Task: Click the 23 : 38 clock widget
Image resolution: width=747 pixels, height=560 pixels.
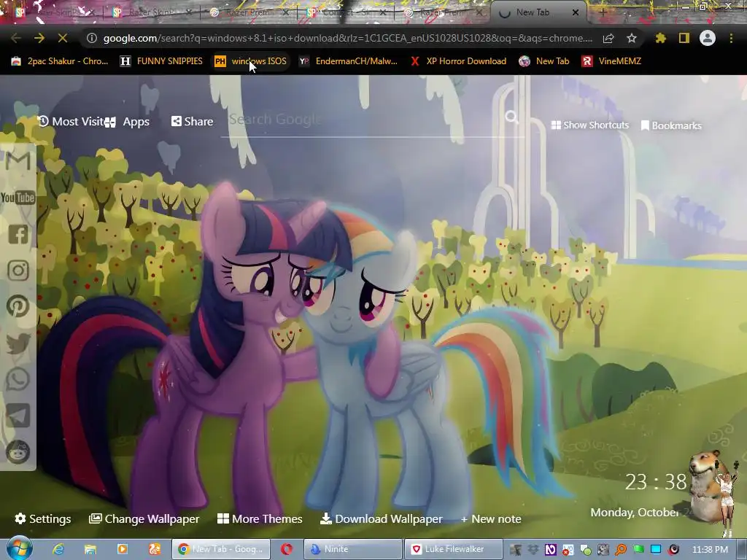Action: 656,482
